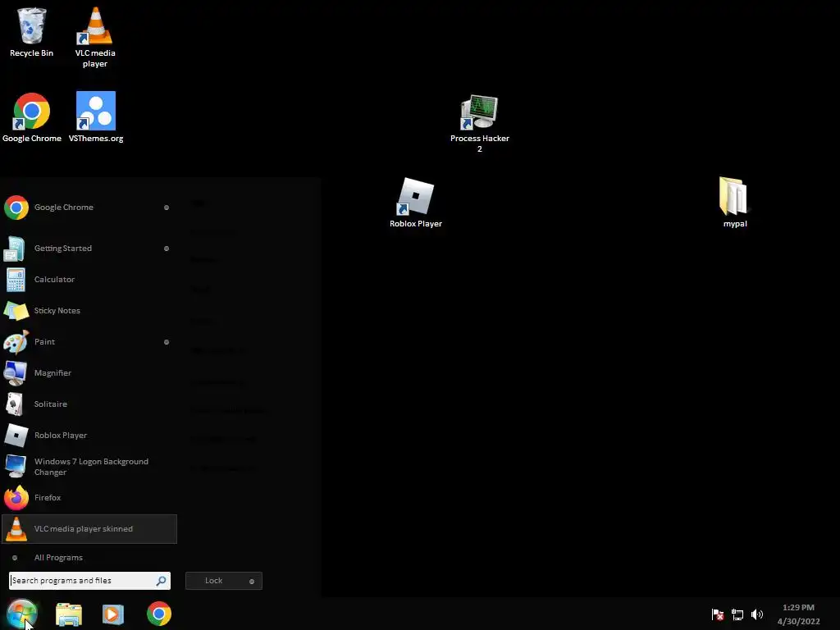Open Action Center flag in tray
840x630 pixels.
tap(717, 614)
